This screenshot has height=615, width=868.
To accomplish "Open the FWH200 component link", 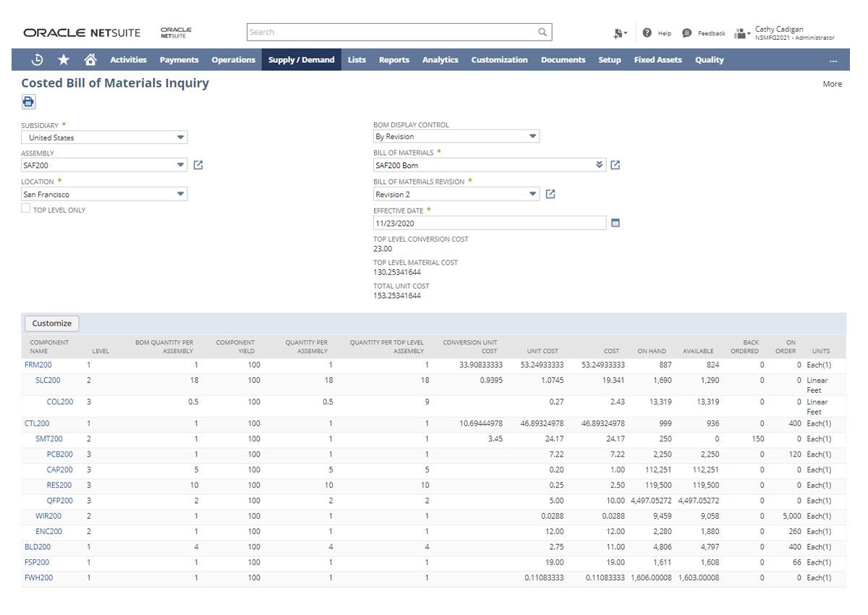I will (x=38, y=577).
